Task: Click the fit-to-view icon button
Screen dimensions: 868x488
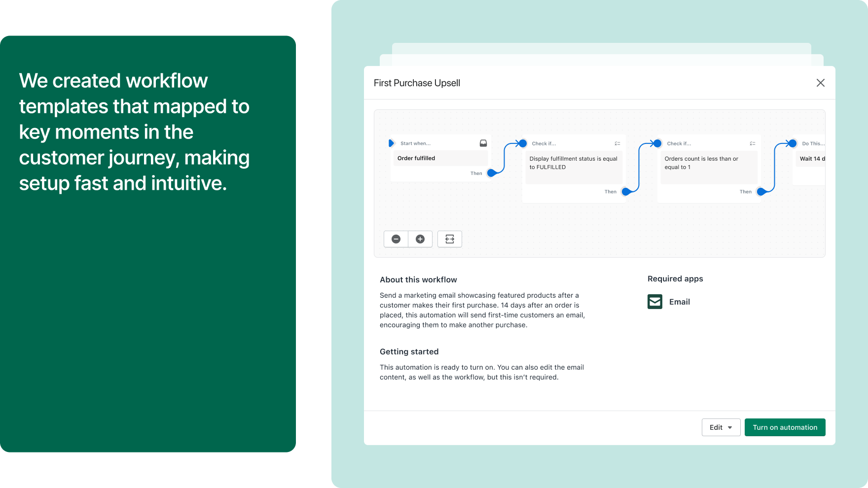Action: tap(450, 239)
